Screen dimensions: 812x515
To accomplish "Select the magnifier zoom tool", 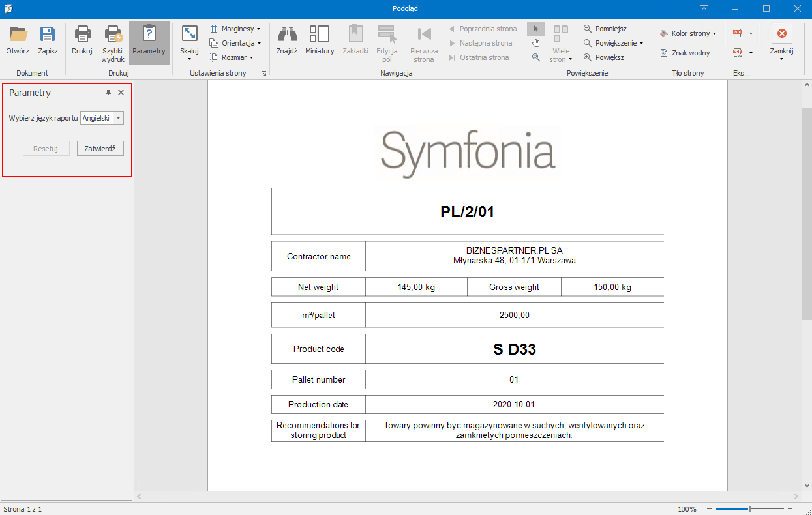I will pyautogui.click(x=536, y=57).
